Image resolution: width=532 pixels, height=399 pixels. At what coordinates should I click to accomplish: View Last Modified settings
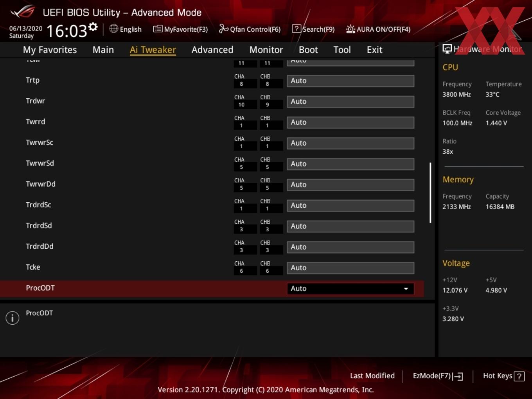pos(372,376)
